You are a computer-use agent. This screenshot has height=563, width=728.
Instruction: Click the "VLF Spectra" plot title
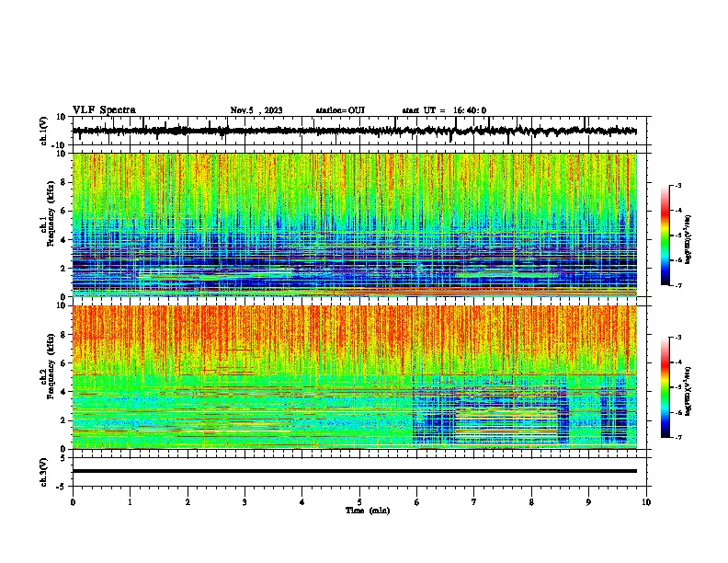[104, 110]
